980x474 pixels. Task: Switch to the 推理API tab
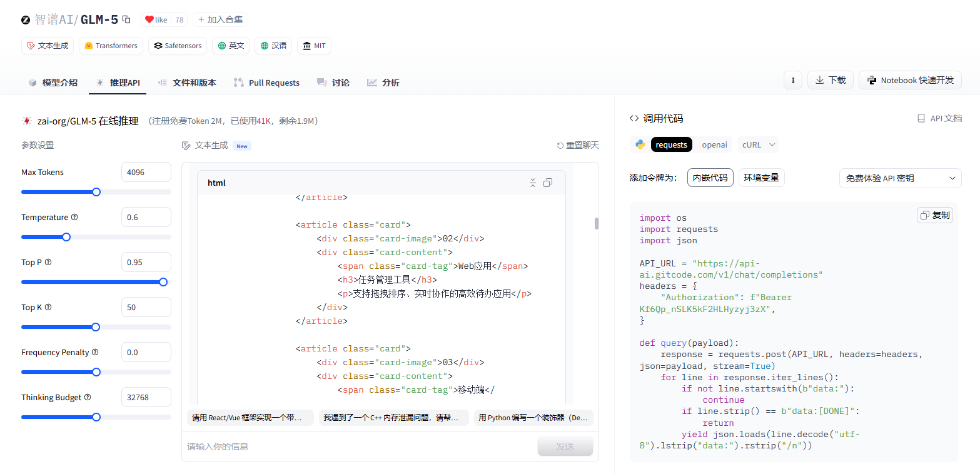(118, 83)
